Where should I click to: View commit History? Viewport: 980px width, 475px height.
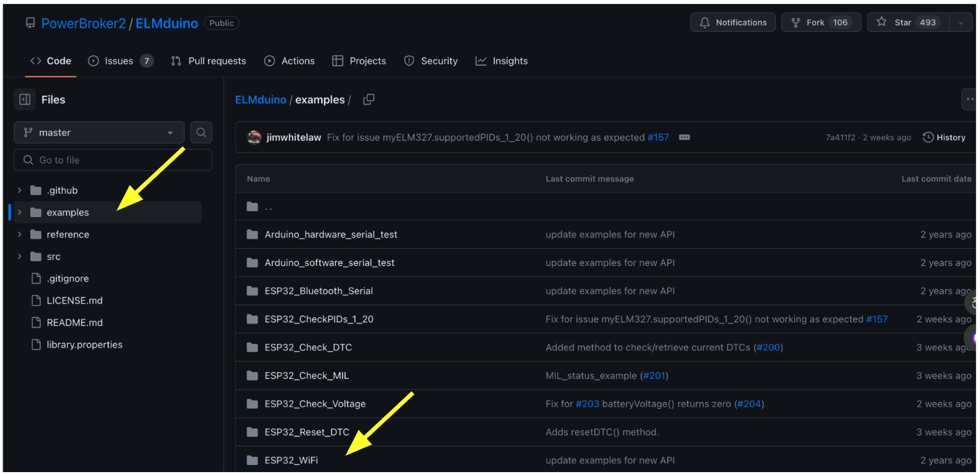click(x=944, y=137)
